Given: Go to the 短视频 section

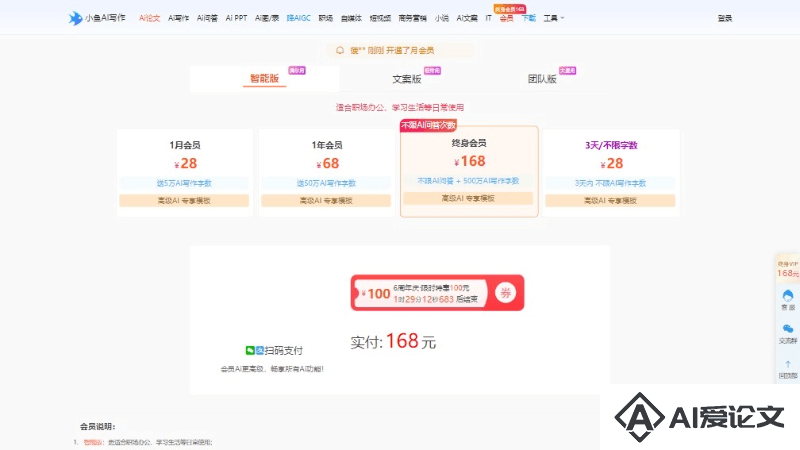Looking at the screenshot, I should [380, 18].
